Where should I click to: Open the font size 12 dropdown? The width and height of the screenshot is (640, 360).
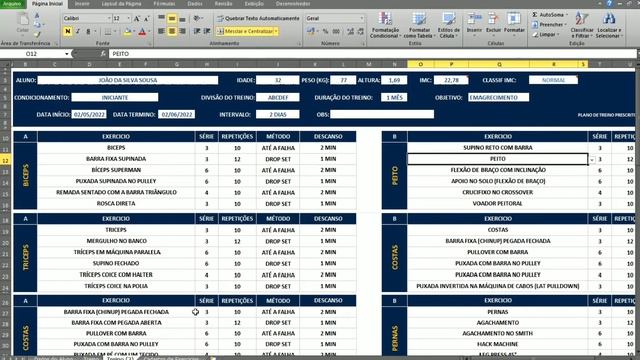click(129, 18)
